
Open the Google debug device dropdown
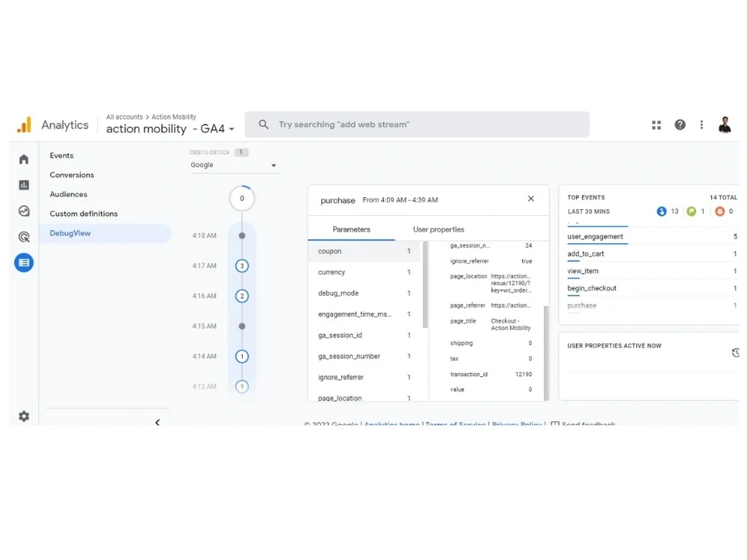click(233, 165)
